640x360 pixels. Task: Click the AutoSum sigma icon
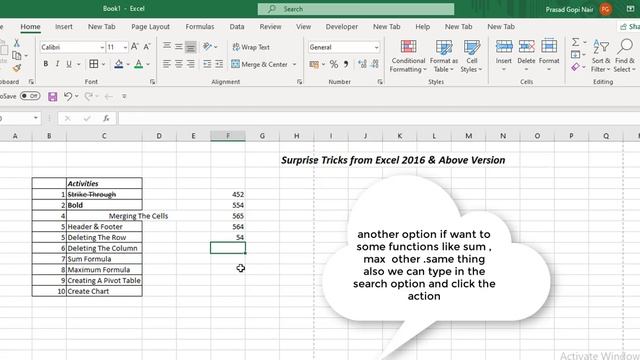click(x=576, y=42)
